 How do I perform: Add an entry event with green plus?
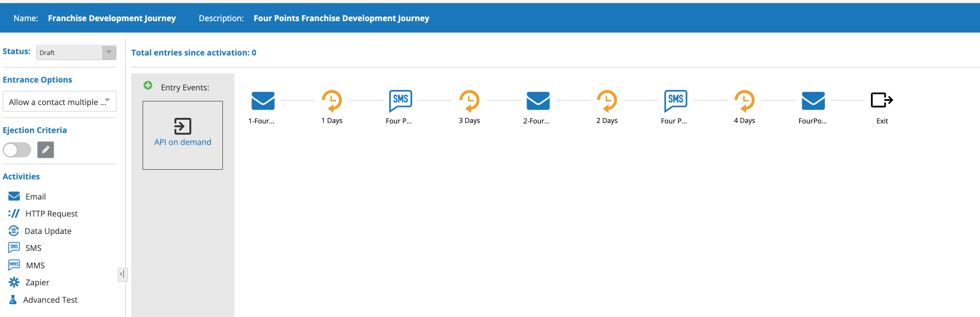pyautogui.click(x=148, y=85)
